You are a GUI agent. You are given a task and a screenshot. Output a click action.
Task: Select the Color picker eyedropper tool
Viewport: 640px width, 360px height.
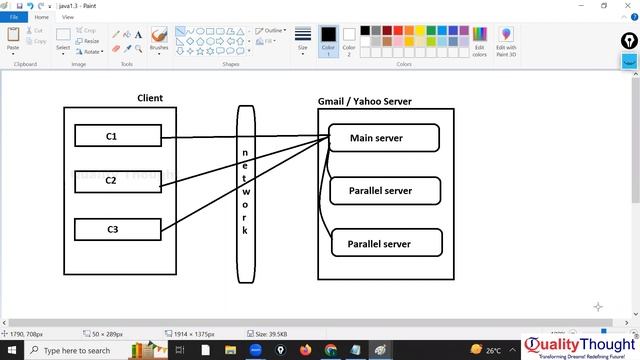127,49
